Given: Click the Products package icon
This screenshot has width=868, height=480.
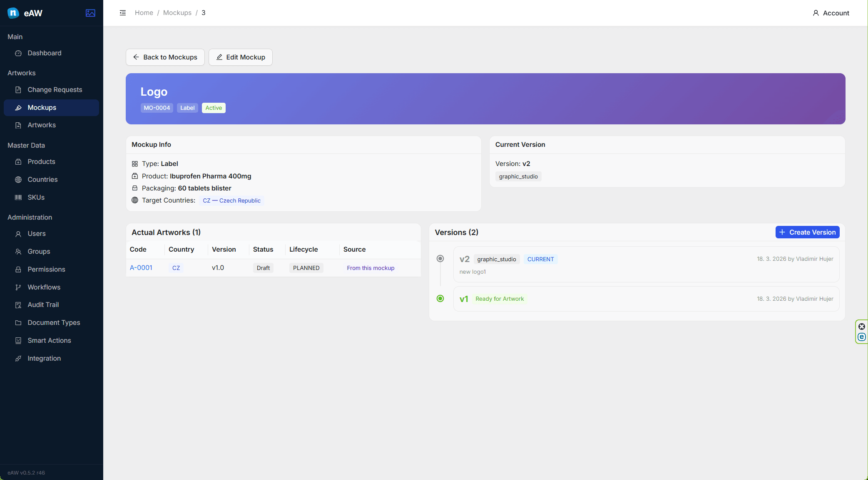Looking at the screenshot, I should coord(18,162).
